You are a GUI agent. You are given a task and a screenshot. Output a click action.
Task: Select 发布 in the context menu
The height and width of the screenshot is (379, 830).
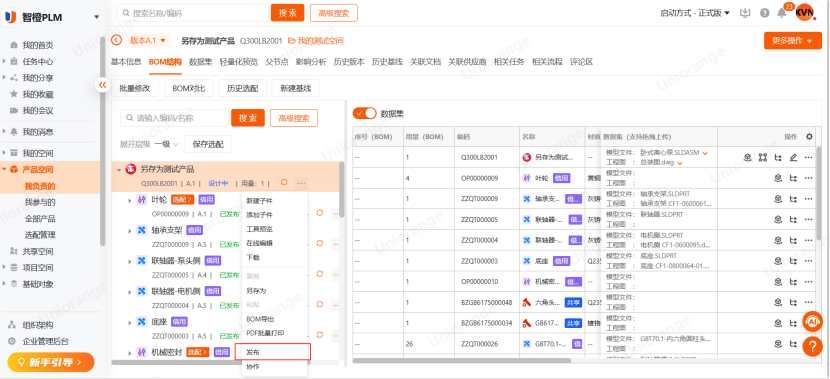(272, 352)
